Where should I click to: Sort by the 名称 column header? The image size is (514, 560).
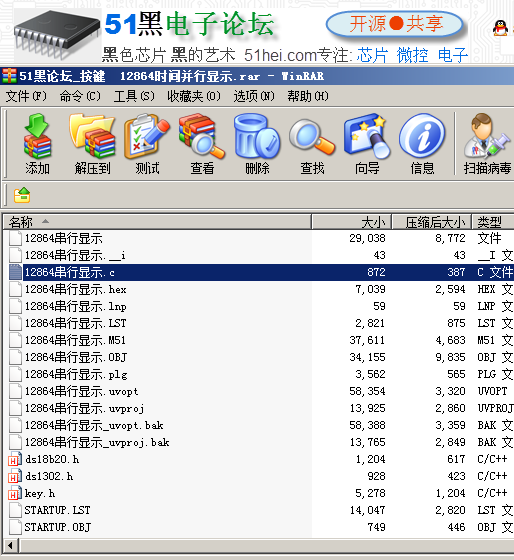tap(157, 222)
